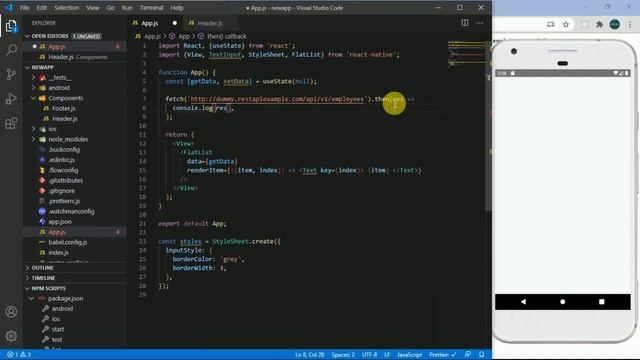Screen dimensions: 640x360
Task: Open the Terminal menu
Action: [151, 8]
